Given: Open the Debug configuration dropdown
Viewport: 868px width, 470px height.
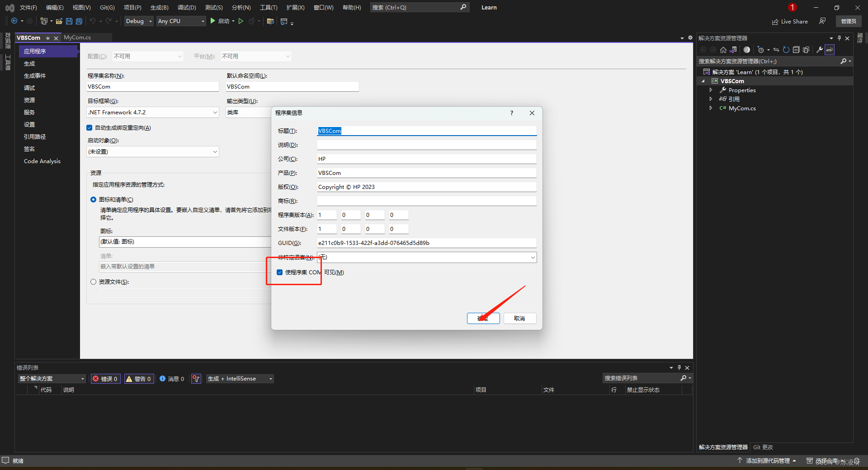Looking at the screenshot, I should click(x=138, y=21).
